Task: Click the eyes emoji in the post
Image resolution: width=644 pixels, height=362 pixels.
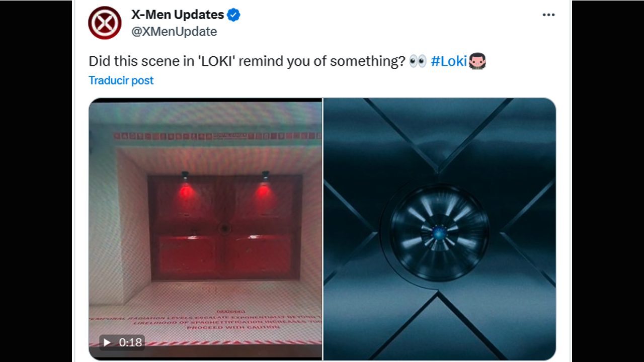Action: point(418,61)
